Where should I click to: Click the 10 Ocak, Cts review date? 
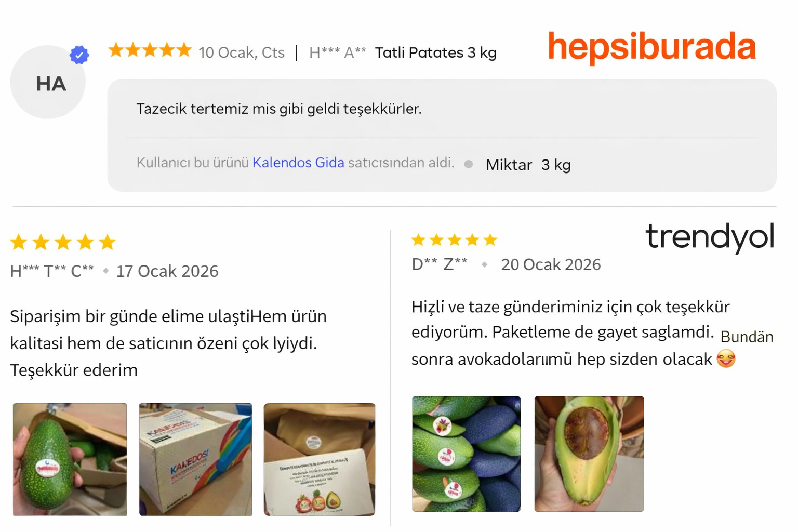(242, 53)
